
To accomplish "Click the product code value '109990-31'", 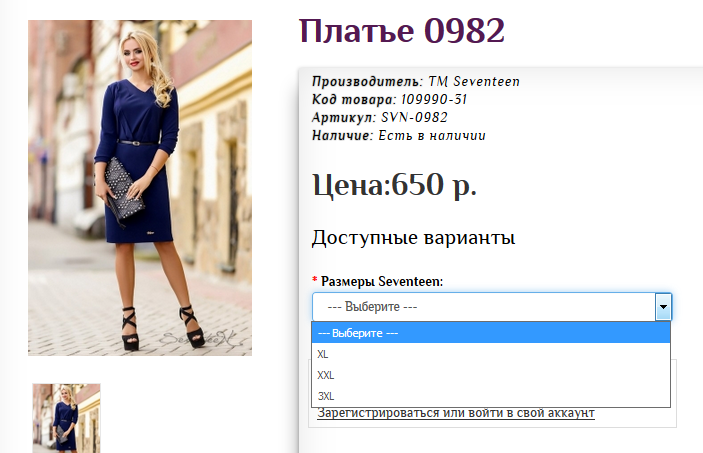I will point(434,100).
